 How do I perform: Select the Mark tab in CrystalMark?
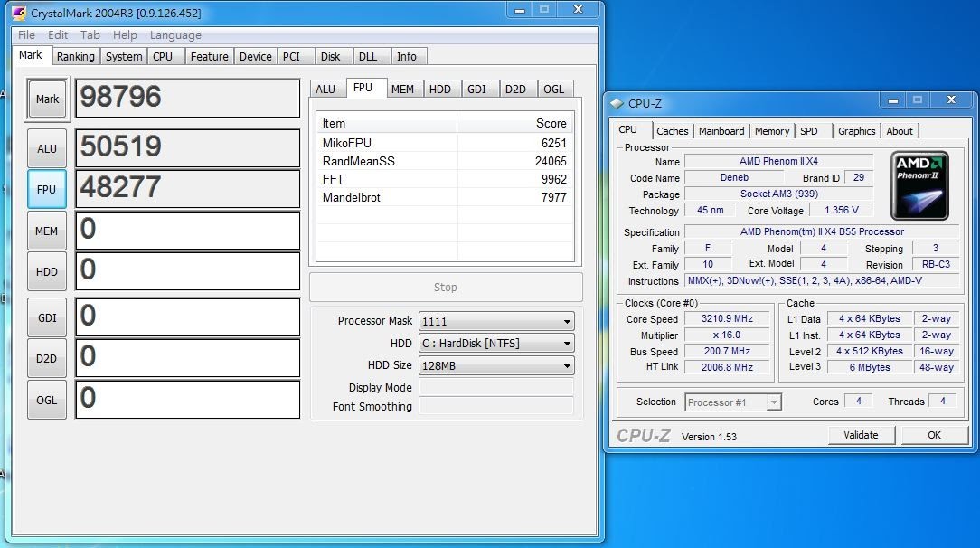pos(31,55)
